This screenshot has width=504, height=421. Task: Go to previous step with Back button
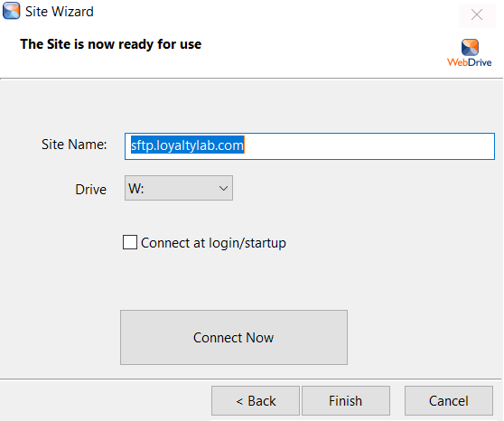coord(256,401)
